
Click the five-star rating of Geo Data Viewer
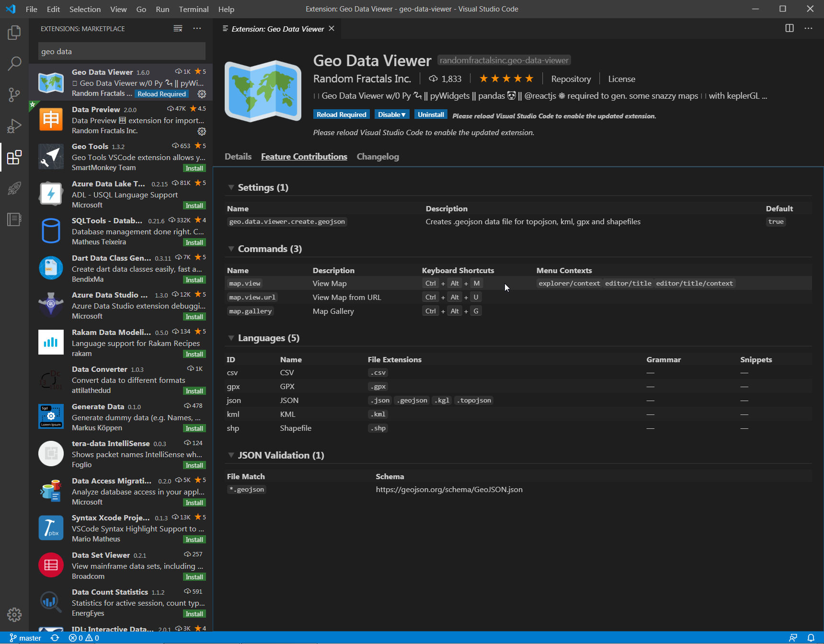pos(506,79)
